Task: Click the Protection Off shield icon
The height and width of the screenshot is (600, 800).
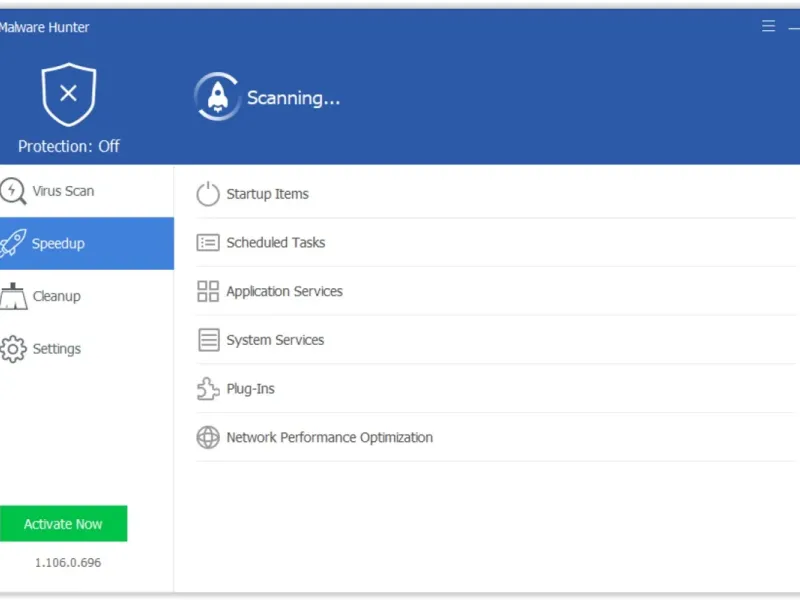Action: tap(69, 94)
